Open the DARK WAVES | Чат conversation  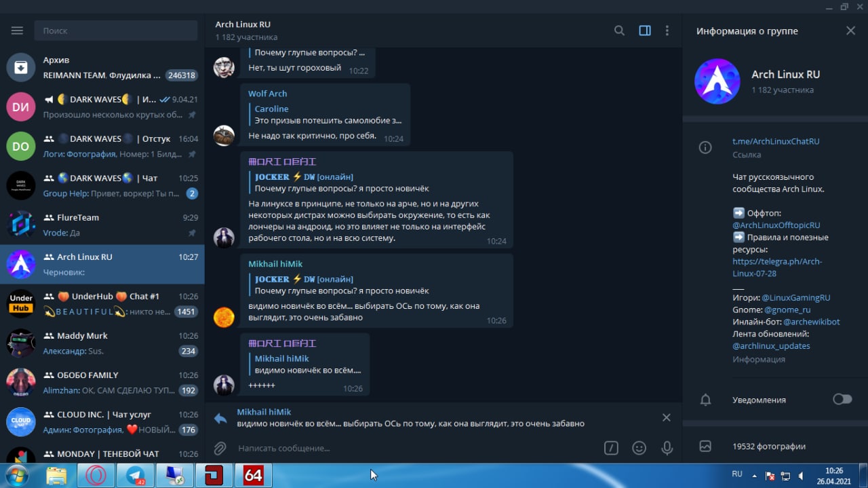[x=102, y=185]
